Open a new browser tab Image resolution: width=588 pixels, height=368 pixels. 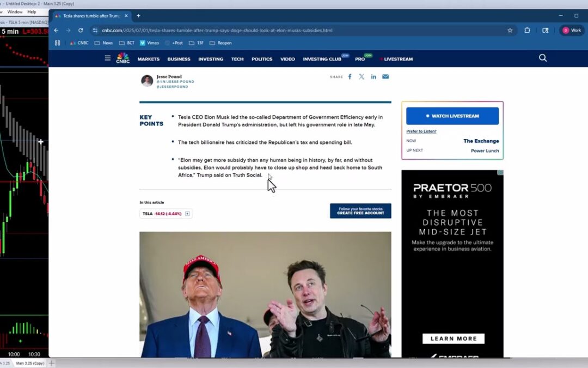[x=138, y=16]
